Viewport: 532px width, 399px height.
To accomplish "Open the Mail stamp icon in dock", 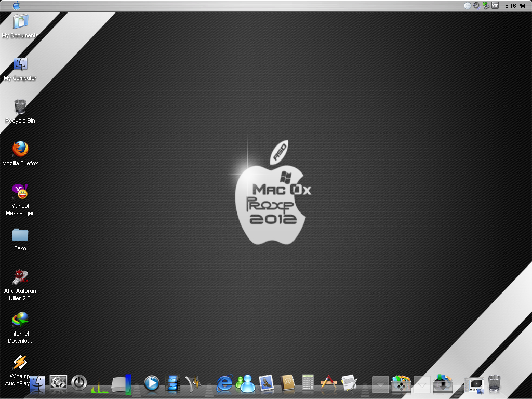I will 267,383.
